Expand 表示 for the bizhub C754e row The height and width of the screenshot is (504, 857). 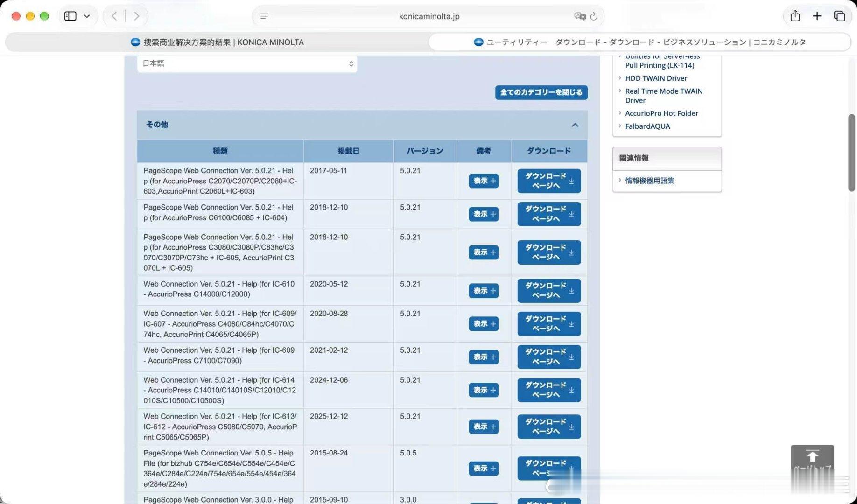[484, 468]
